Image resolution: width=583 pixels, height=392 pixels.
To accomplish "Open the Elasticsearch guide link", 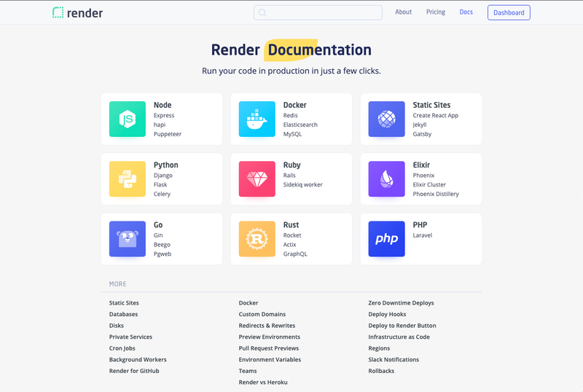I will coord(300,125).
